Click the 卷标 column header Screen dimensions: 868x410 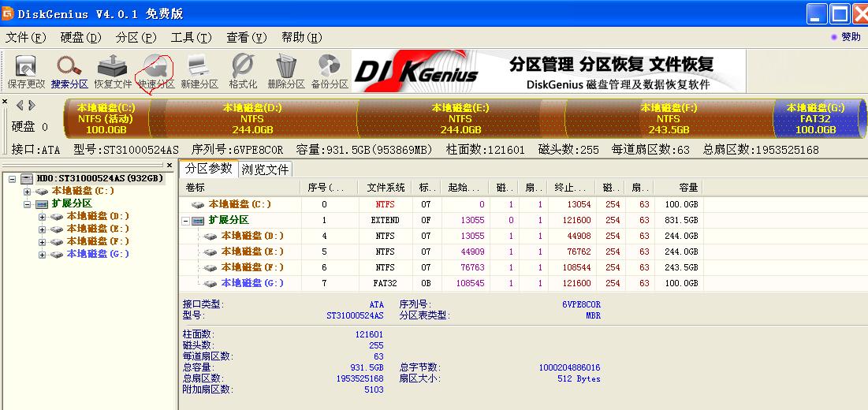[240, 188]
